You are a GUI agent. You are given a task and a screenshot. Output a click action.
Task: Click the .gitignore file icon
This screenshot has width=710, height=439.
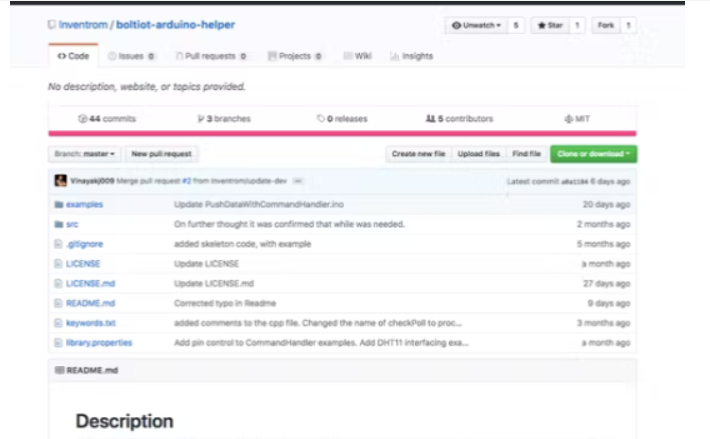[x=58, y=244]
